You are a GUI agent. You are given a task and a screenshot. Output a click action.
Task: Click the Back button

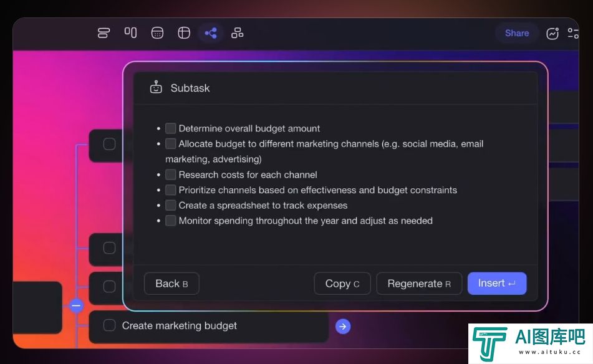click(171, 284)
